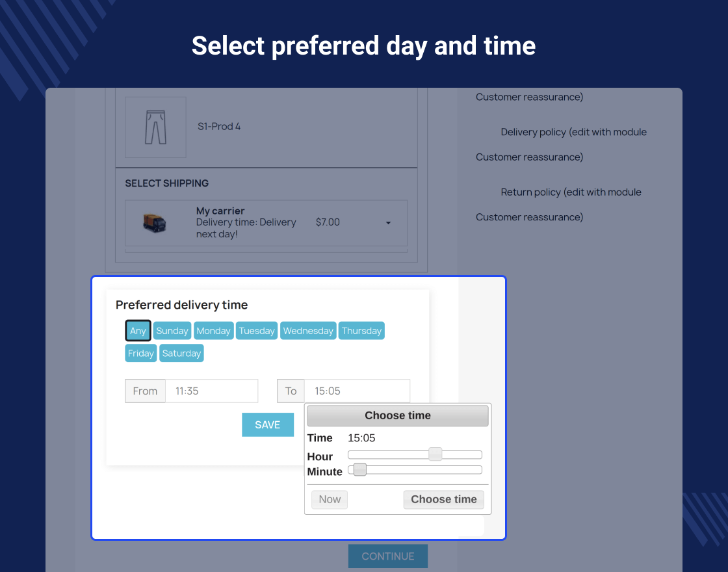Confirm with the "Choose time" button
The width and height of the screenshot is (728, 572).
pyautogui.click(x=444, y=499)
